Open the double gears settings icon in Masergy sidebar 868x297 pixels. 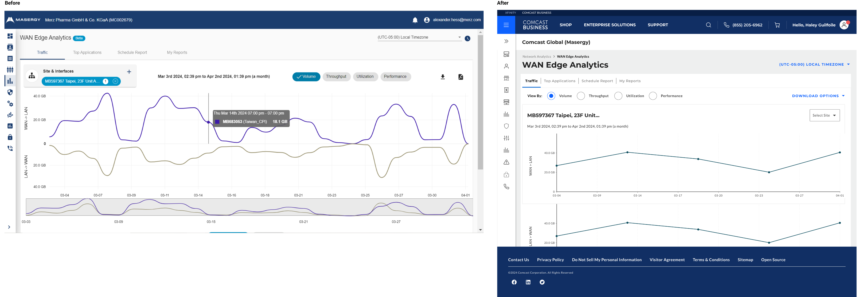click(x=10, y=103)
